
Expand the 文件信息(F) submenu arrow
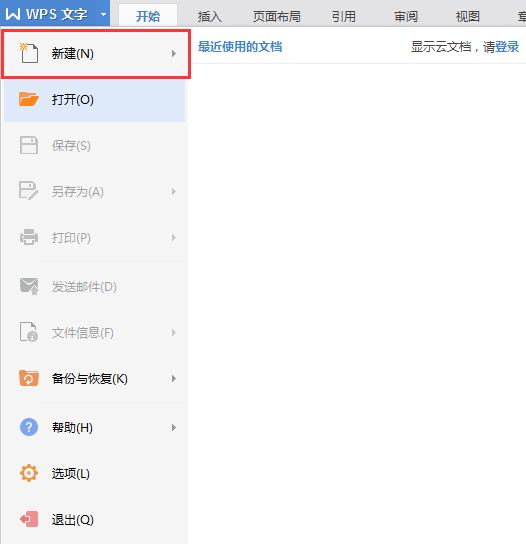pyautogui.click(x=174, y=333)
